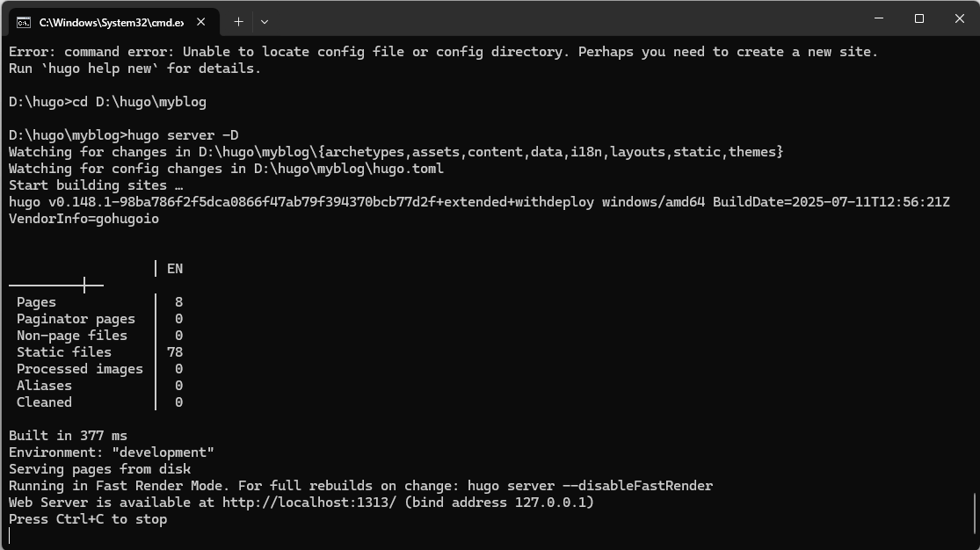The height and width of the screenshot is (550, 980).
Task: Click the http://localhost:1313/ URL
Action: [x=309, y=503]
